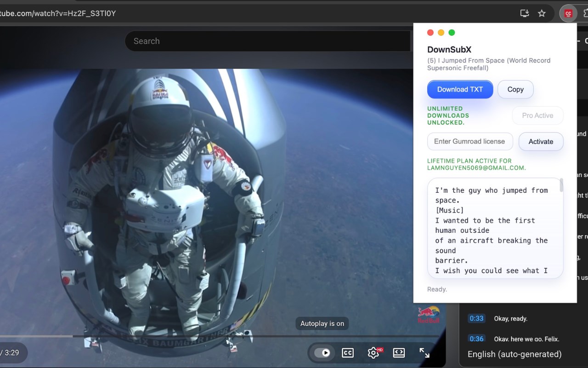588x368 pixels.
Task: Click the 'LIFETIME PLAN ACTIVE FOR' message
Action: coord(476,164)
